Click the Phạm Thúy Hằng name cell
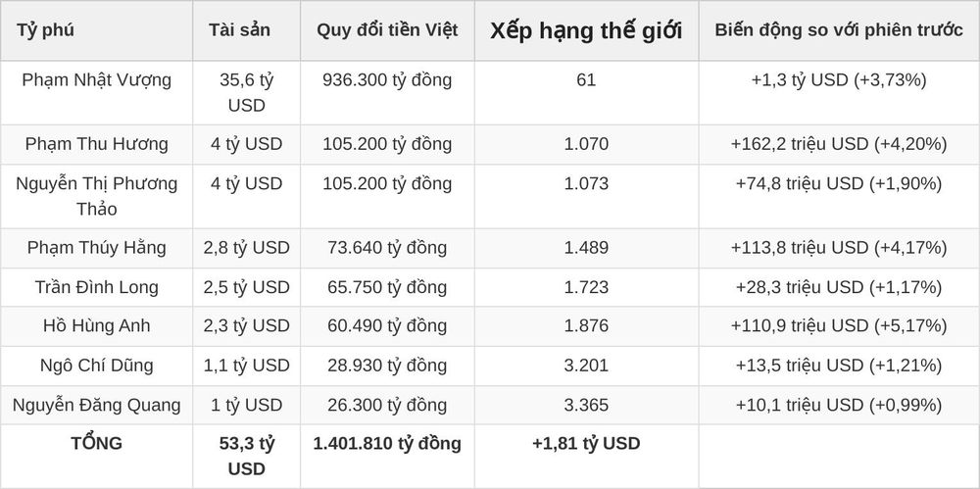This screenshot has height=489, width=980. point(96,248)
